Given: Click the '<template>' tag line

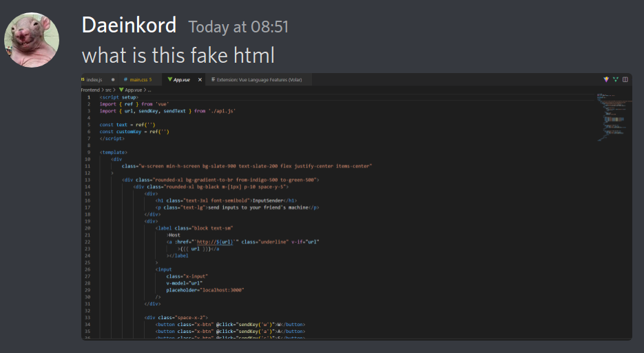Looking at the screenshot, I should (x=114, y=152).
